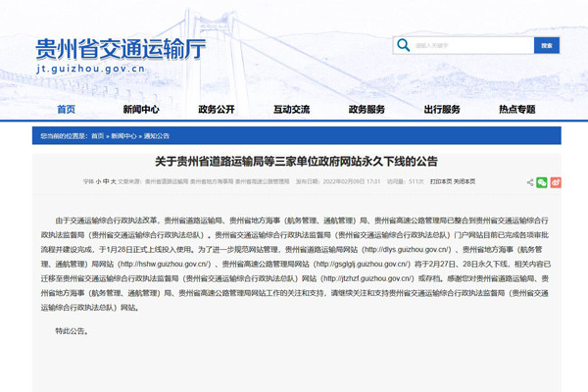The height and width of the screenshot is (392, 588).
Task: Click the share icon beside WeChat
Action: pyautogui.click(x=530, y=182)
